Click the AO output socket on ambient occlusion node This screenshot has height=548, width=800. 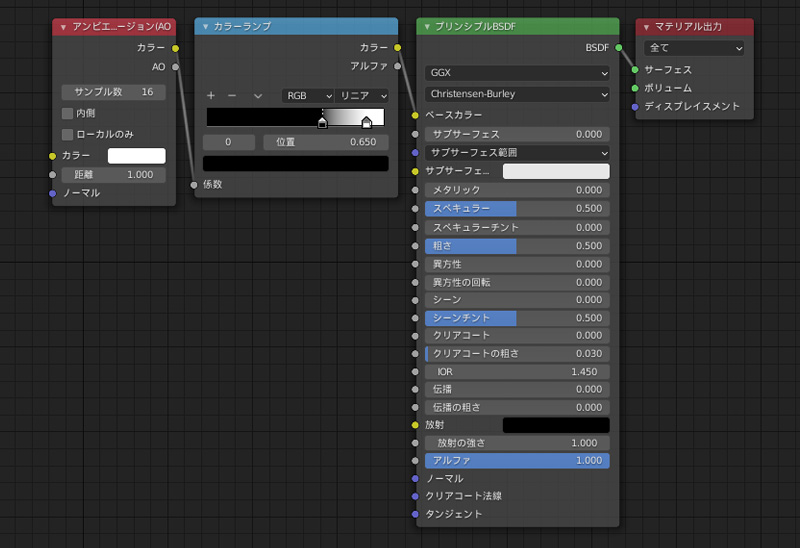[176, 67]
